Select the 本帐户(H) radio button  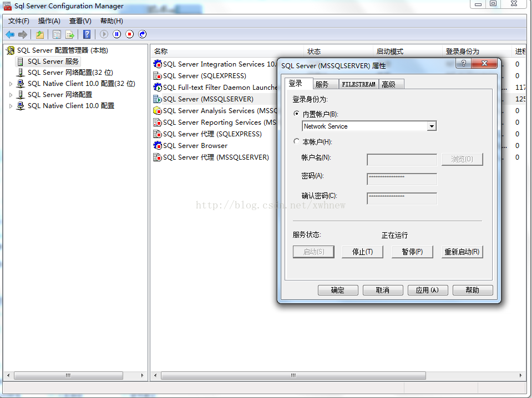click(x=297, y=141)
